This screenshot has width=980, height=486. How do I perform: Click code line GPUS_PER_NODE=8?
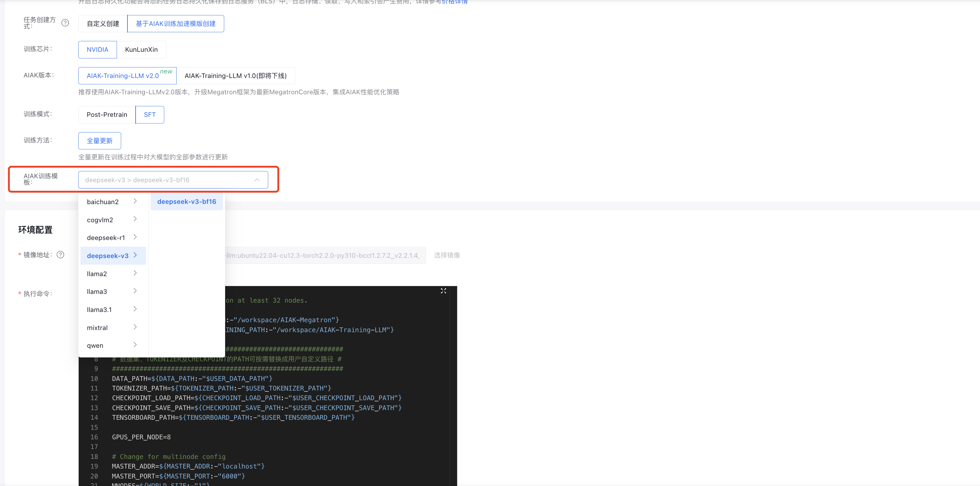[x=141, y=437]
